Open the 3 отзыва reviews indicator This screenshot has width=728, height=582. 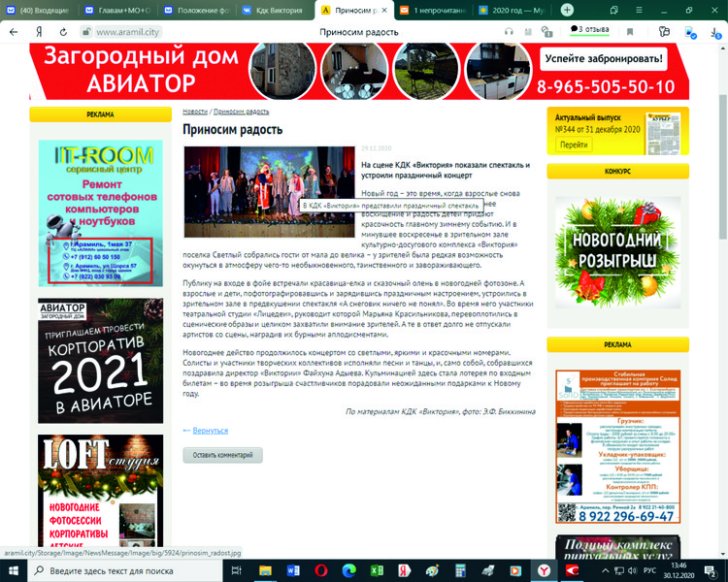589,30
